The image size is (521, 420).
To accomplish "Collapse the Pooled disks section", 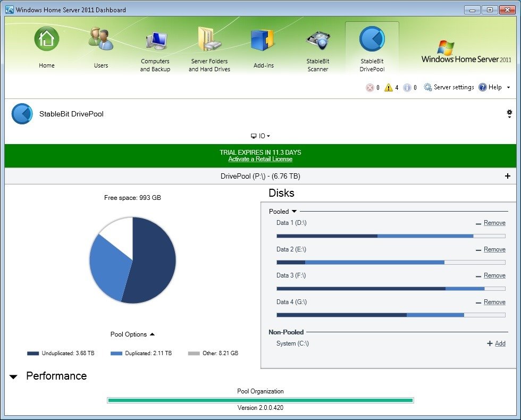I will click(x=293, y=212).
